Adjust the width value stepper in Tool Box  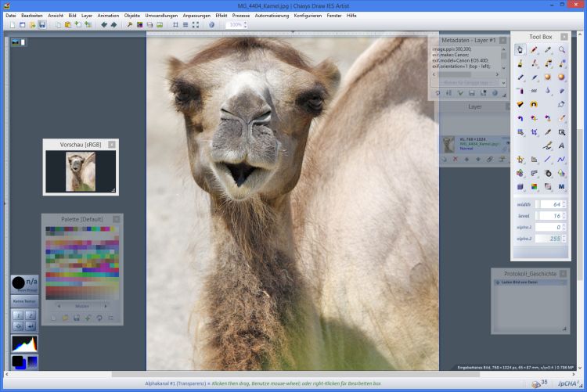[x=564, y=204]
